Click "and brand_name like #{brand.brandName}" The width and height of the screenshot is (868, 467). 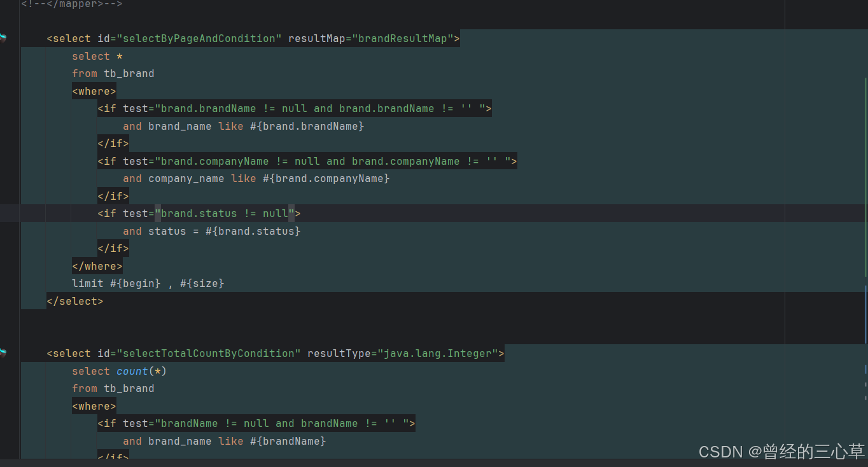pyautogui.click(x=244, y=126)
